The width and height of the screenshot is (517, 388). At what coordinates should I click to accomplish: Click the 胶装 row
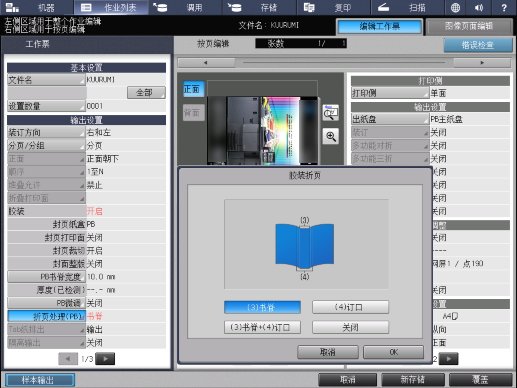(87, 211)
